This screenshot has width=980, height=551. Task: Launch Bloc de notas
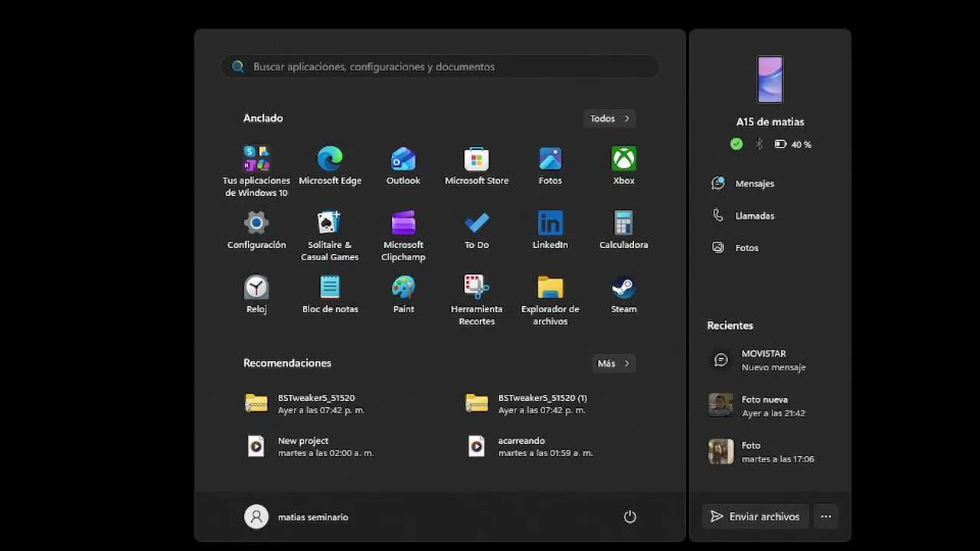[x=330, y=294]
